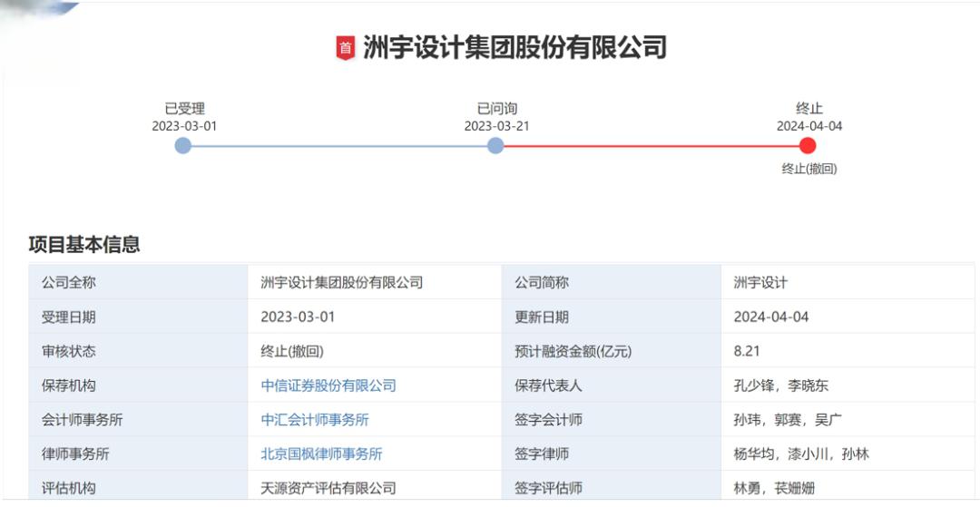The height and width of the screenshot is (507, 980).
Task: Click the 已问询 date 2023-03-21 on timeline
Action: tap(497, 126)
